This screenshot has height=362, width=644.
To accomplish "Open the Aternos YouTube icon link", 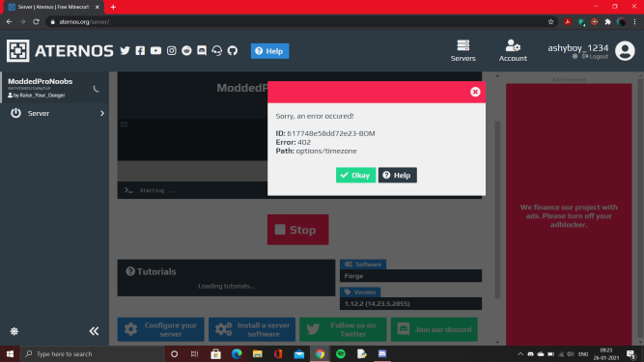I will (155, 50).
